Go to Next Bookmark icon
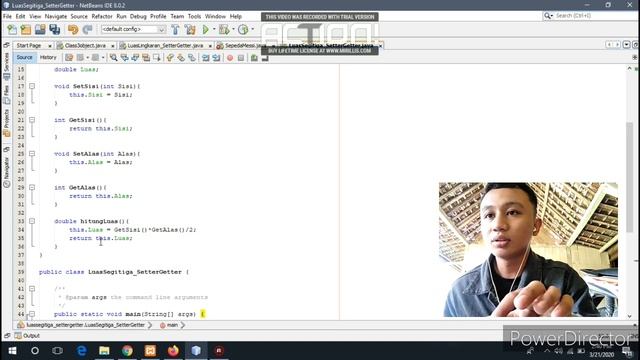640x360 pixels. [181, 58]
